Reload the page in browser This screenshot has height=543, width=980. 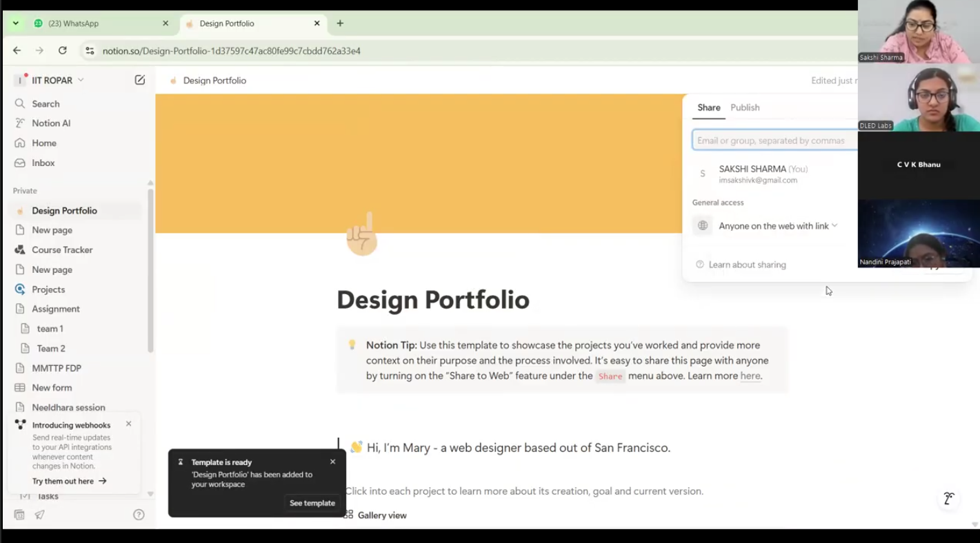click(63, 50)
